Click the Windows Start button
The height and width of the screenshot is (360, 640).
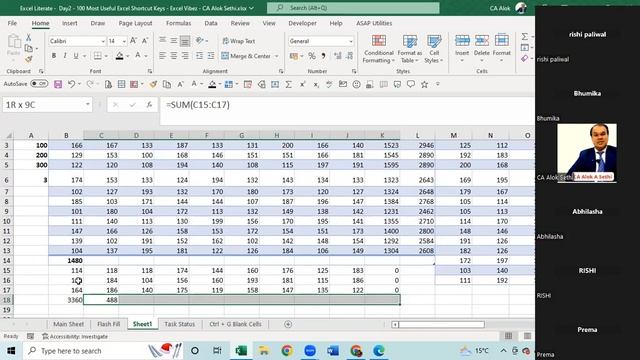pos(11,351)
